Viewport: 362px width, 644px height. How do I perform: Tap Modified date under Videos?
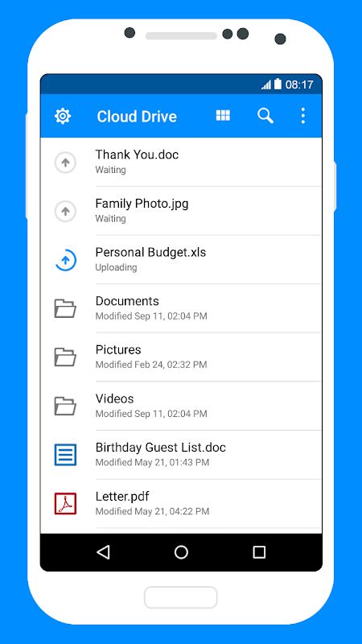(x=151, y=414)
